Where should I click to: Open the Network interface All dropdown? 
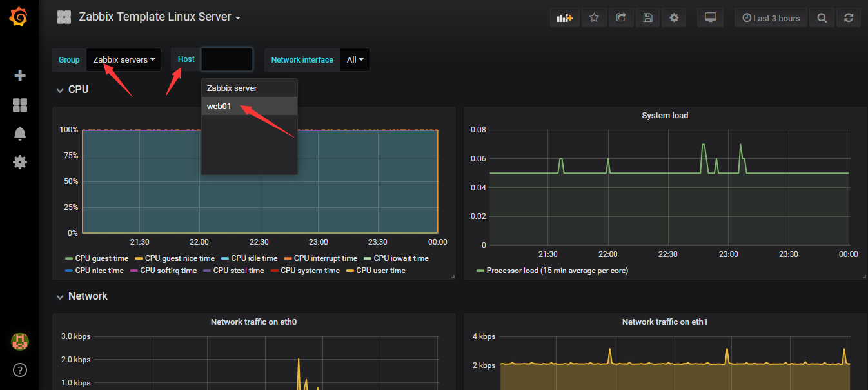pyautogui.click(x=355, y=59)
